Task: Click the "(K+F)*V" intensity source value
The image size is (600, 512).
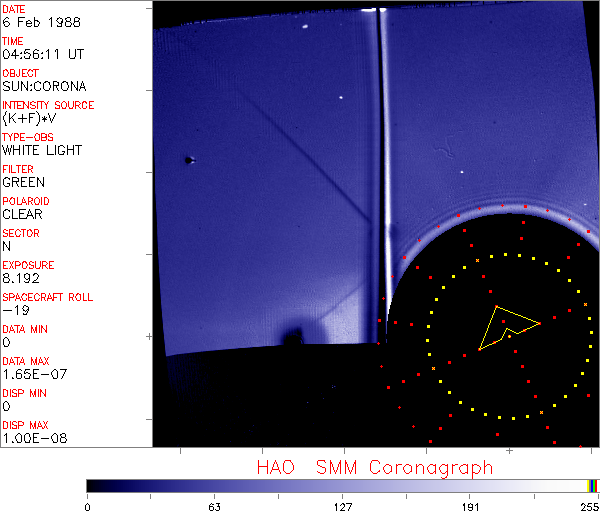Action: tap(34, 118)
